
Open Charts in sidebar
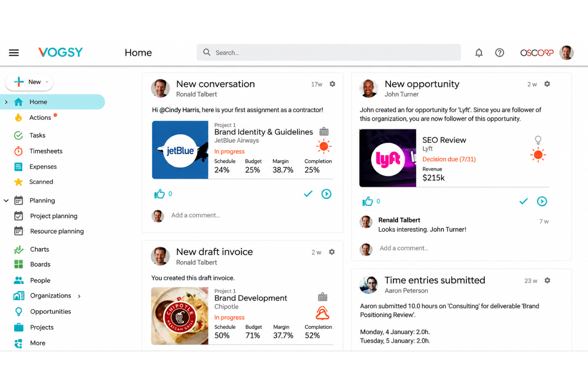coord(39,249)
